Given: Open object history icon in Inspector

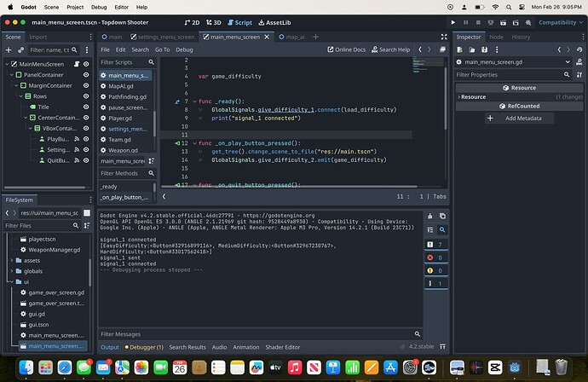Looking at the screenshot, I should pyautogui.click(x=579, y=49).
